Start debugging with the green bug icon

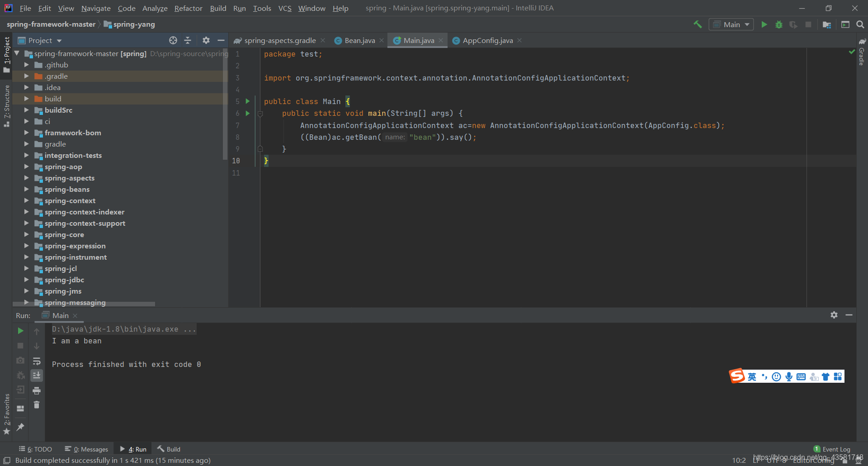779,24
